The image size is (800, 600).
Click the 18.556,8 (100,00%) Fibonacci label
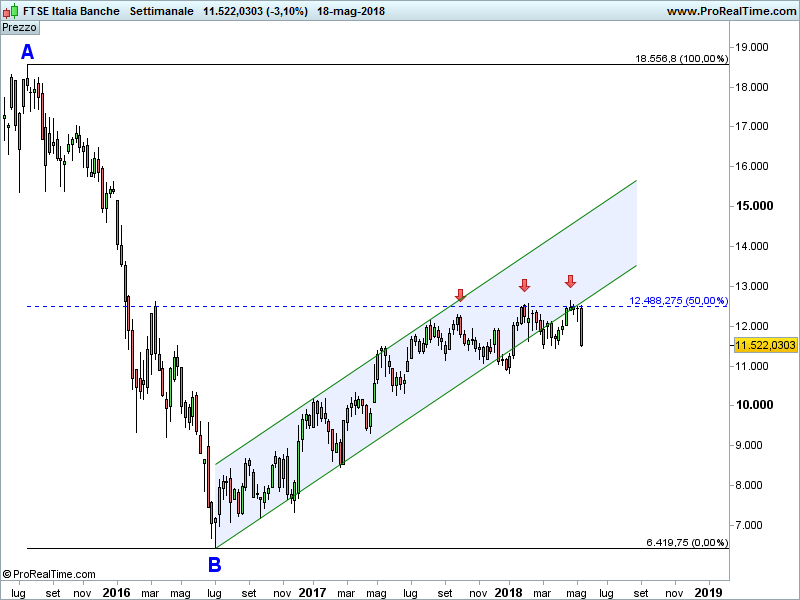681,59
